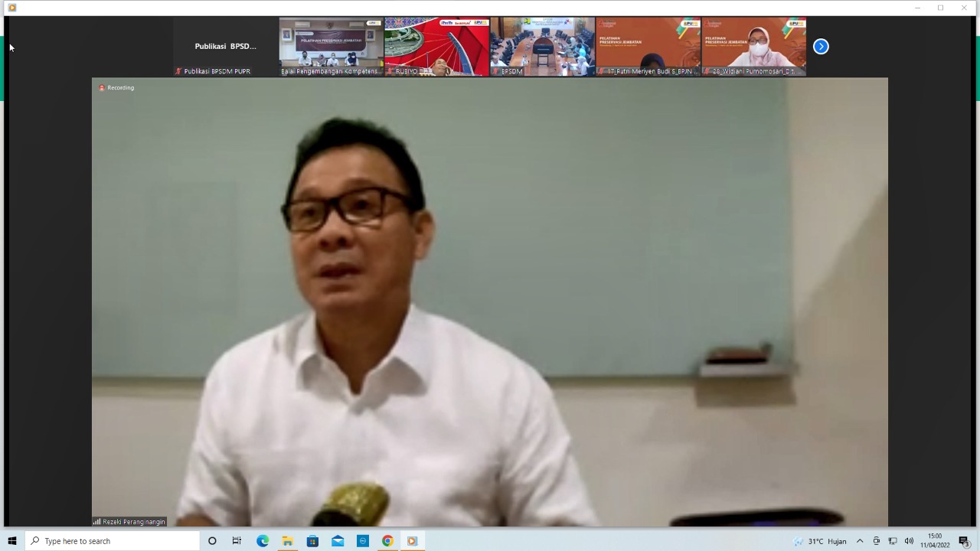This screenshot has width=980, height=551.
Task: Maximize the player window
Action: click(940, 8)
